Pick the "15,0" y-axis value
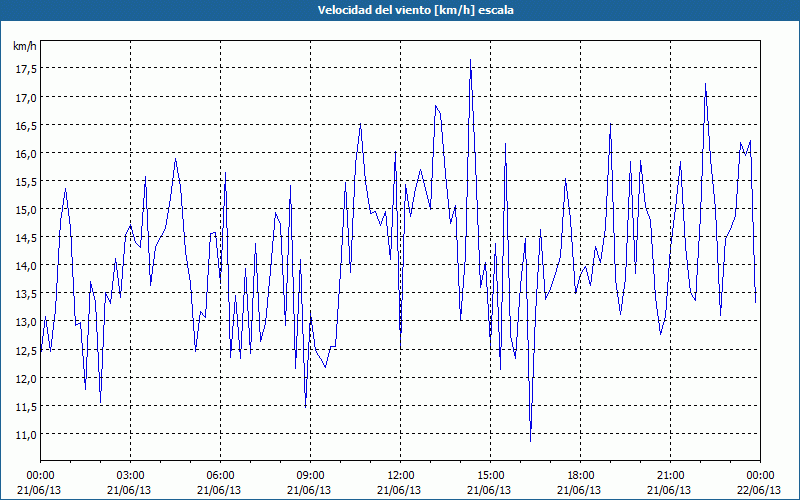The height and width of the screenshot is (500, 800). (25, 209)
